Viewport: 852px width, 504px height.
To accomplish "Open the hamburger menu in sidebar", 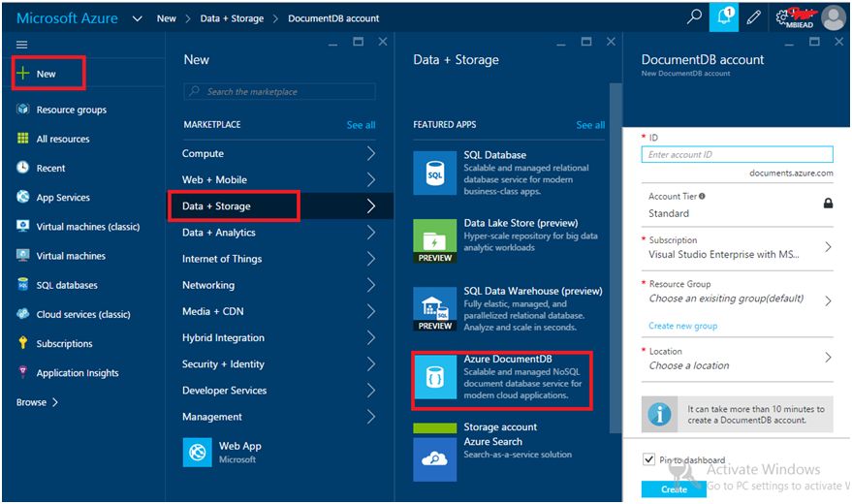I will [21, 45].
